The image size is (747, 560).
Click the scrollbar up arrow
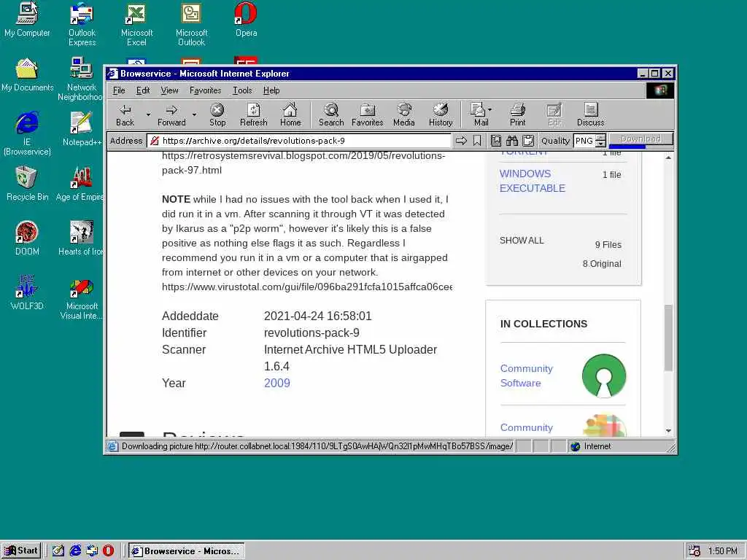click(668, 157)
